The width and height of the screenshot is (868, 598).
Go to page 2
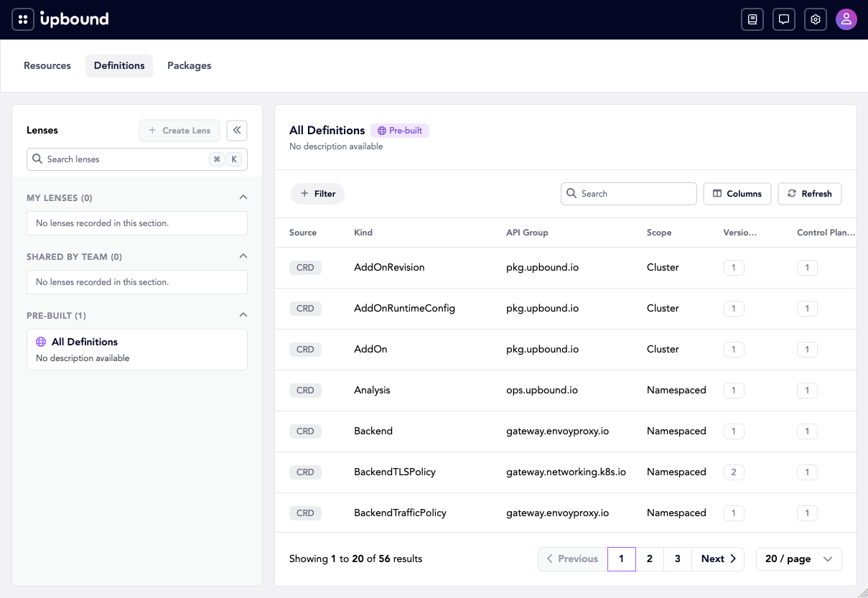click(650, 559)
